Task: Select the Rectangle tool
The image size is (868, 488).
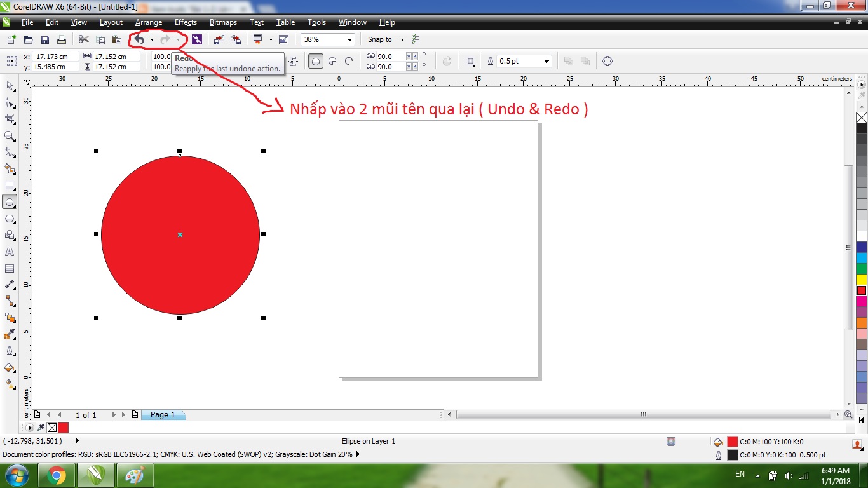Action: [x=10, y=185]
